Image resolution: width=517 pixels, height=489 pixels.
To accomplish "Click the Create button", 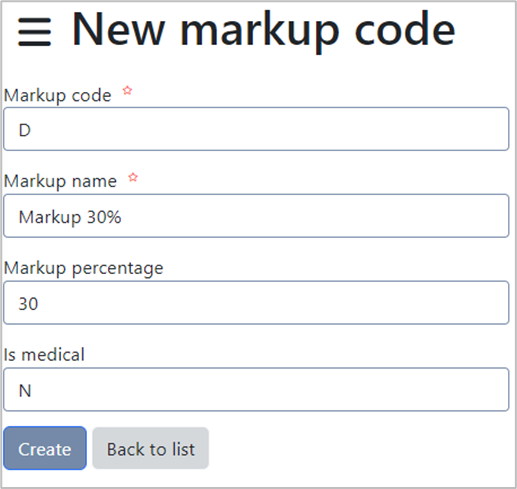I will 45,448.
